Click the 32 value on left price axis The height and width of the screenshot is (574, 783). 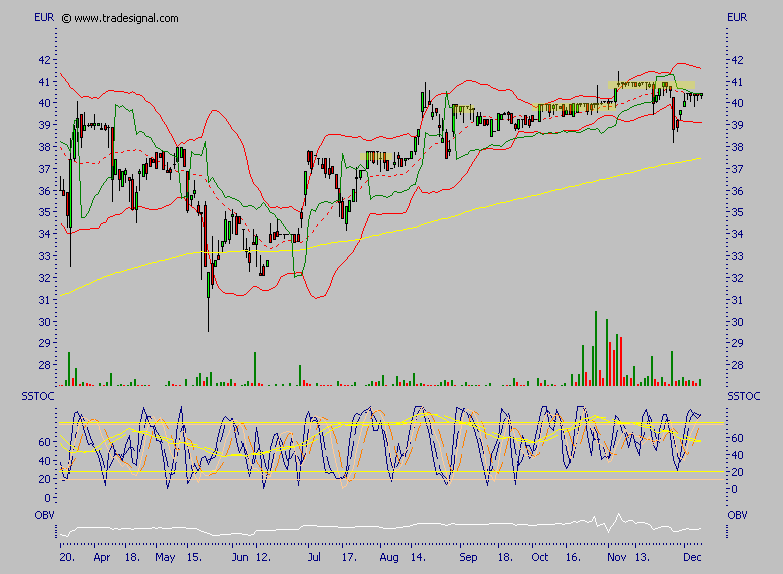click(44, 278)
